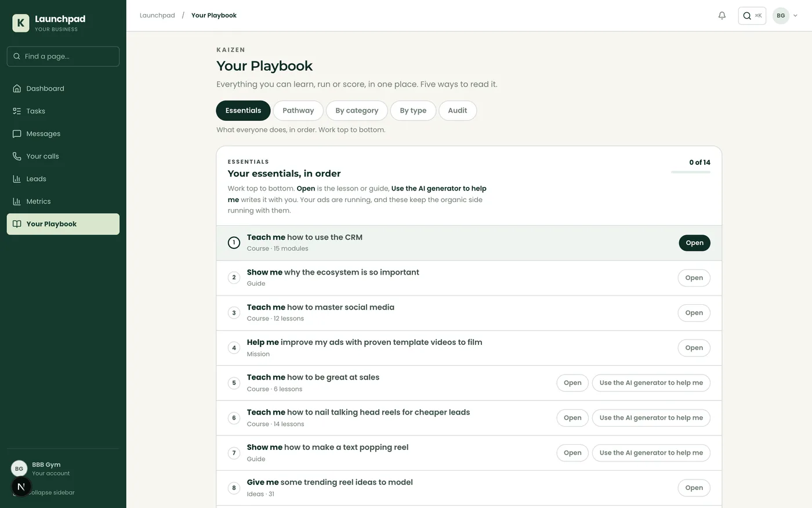
Task: Click step number 6 circle for talking head reels
Action: (234, 418)
